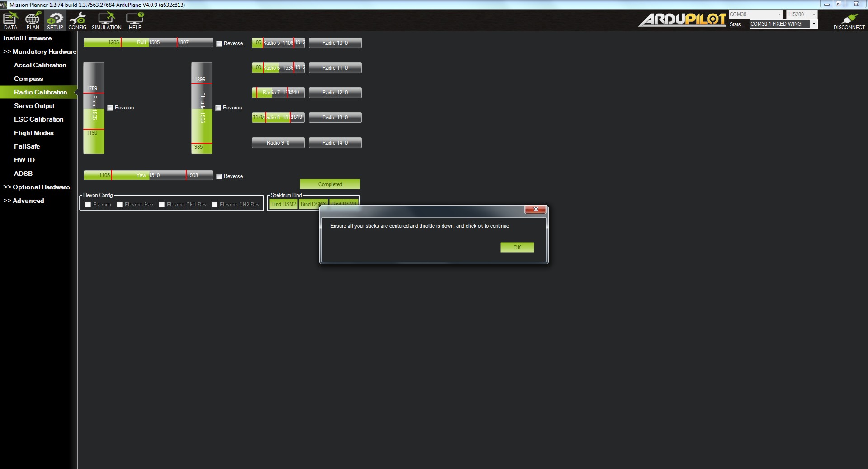Open the CONFIG tuning screen

77,21
